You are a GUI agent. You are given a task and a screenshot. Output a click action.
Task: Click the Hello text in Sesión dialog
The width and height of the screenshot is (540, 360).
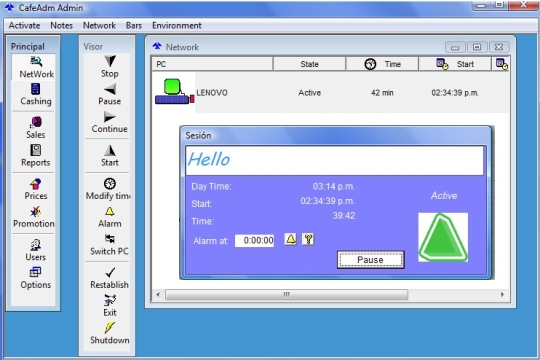pyautogui.click(x=209, y=160)
